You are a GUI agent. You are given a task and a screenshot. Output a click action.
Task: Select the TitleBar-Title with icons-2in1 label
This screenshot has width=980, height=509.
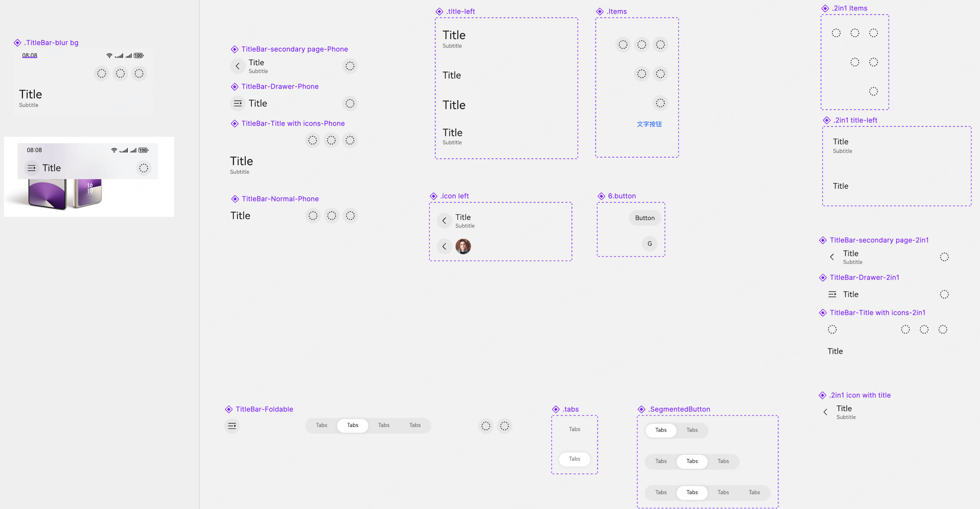point(877,313)
